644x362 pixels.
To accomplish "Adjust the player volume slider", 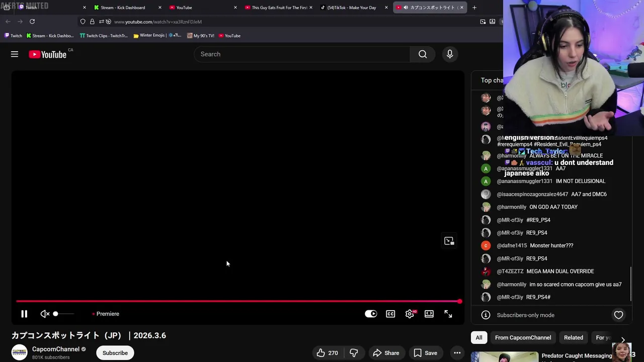I will point(64,314).
